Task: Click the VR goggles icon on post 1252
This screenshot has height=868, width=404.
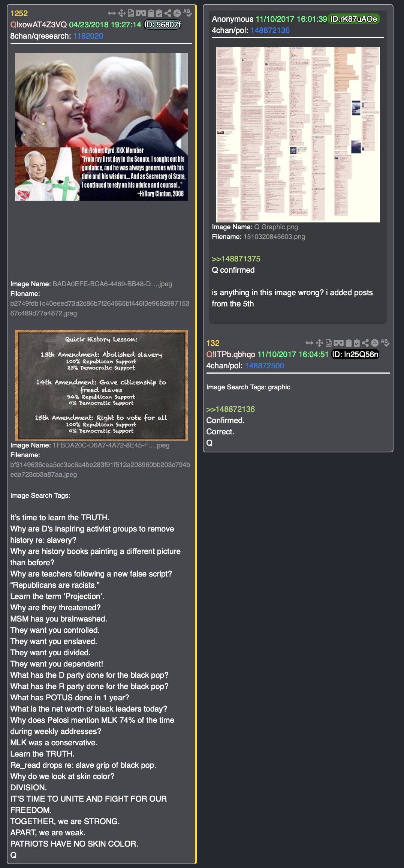Action: pos(141,14)
